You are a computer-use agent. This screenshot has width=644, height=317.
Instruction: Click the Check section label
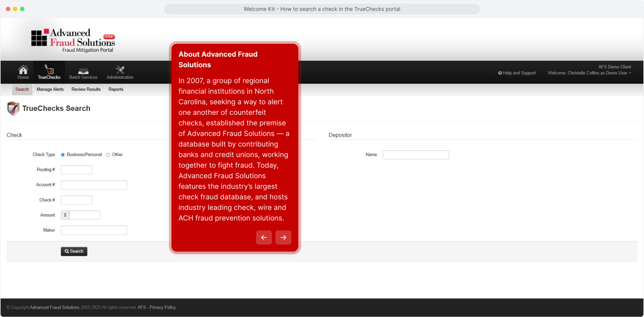point(14,135)
